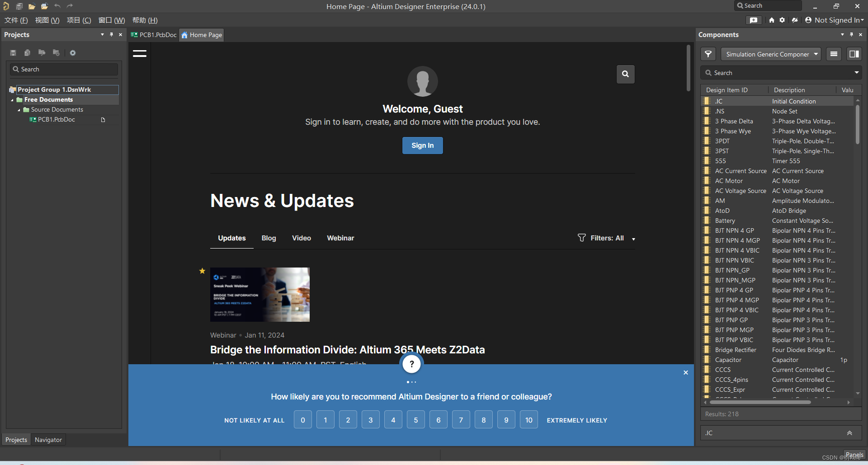Select the Video news tab
Viewport: 868px width, 465px height.
(302, 238)
